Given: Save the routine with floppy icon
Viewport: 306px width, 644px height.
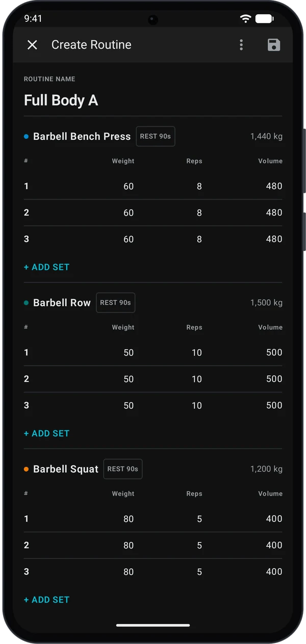Looking at the screenshot, I should pos(274,45).
